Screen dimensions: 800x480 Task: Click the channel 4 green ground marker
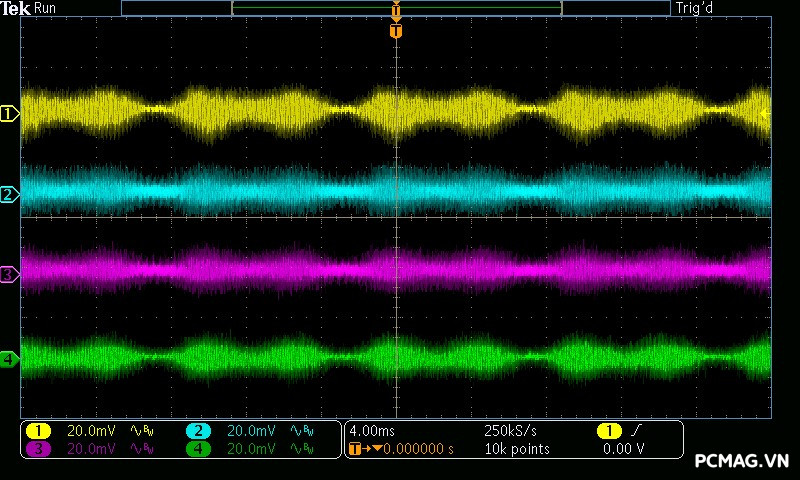tap(9, 358)
